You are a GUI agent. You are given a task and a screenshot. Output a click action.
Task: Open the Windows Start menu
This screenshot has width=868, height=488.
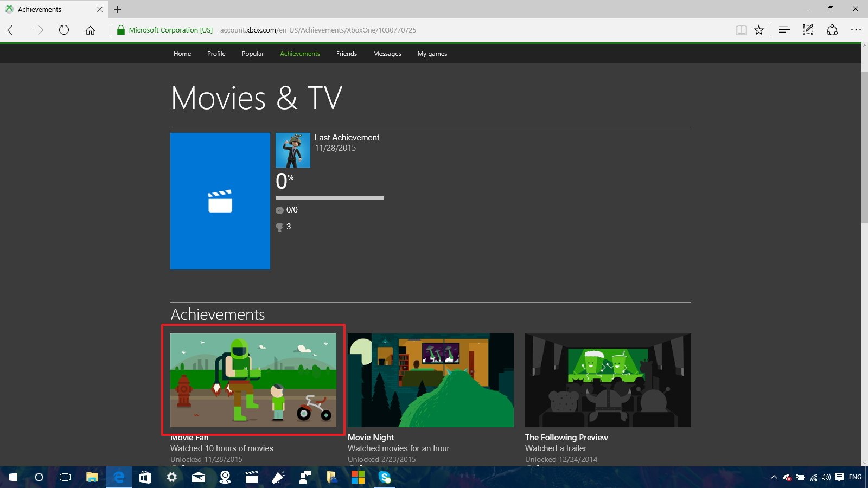tap(13, 477)
